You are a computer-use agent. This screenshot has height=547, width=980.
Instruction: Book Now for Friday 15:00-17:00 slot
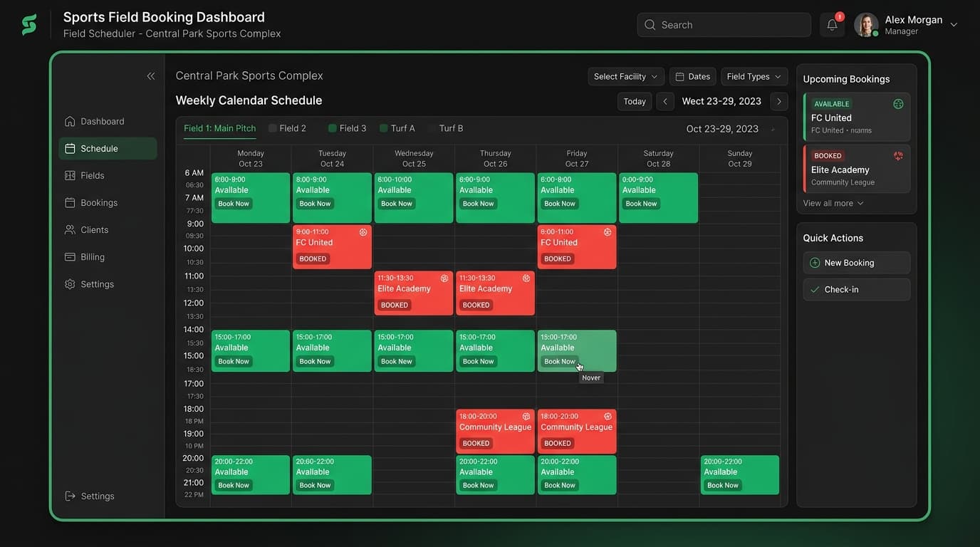coord(560,361)
